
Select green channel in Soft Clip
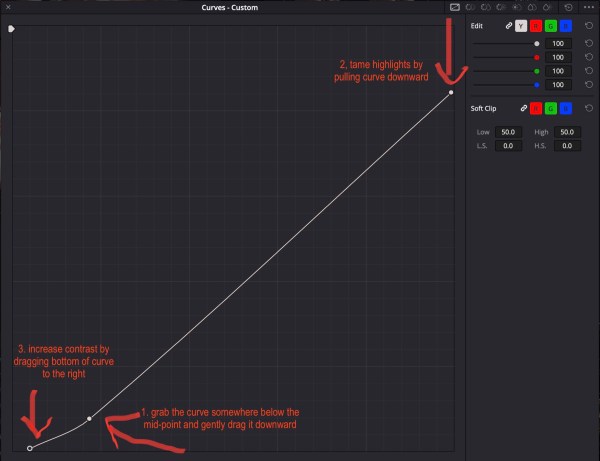tap(551, 108)
